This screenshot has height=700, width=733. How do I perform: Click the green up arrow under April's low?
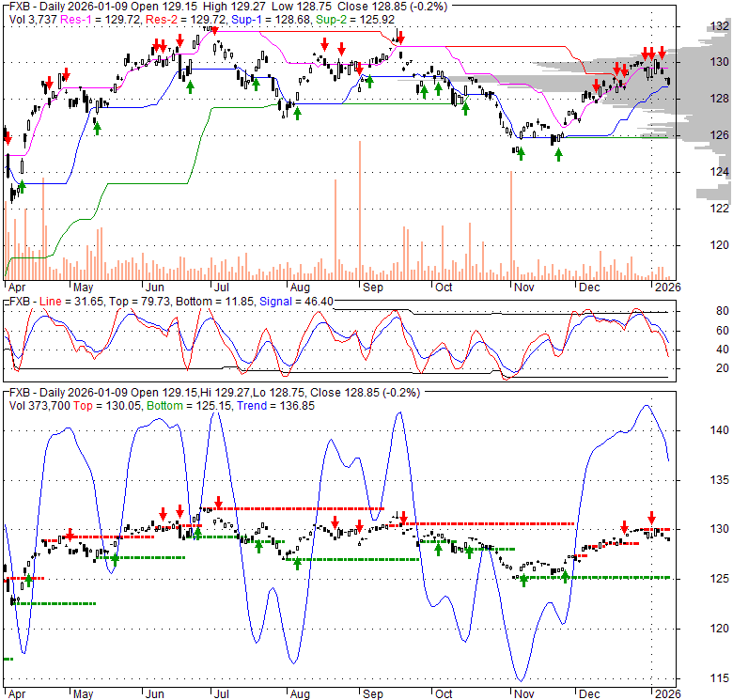tap(22, 188)
